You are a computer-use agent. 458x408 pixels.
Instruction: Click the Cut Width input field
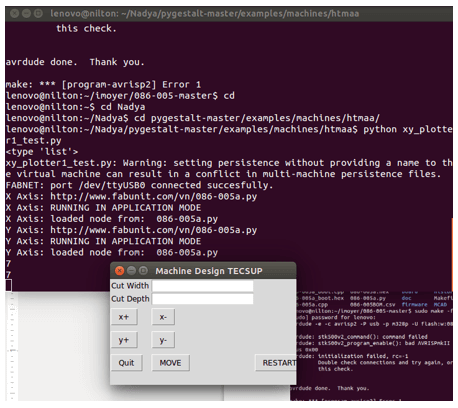pyautogui.click(x=203, y=286)
